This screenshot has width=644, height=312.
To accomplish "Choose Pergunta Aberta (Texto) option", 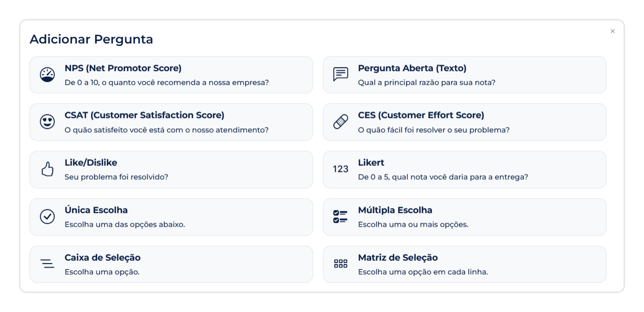I will [412, 68].
